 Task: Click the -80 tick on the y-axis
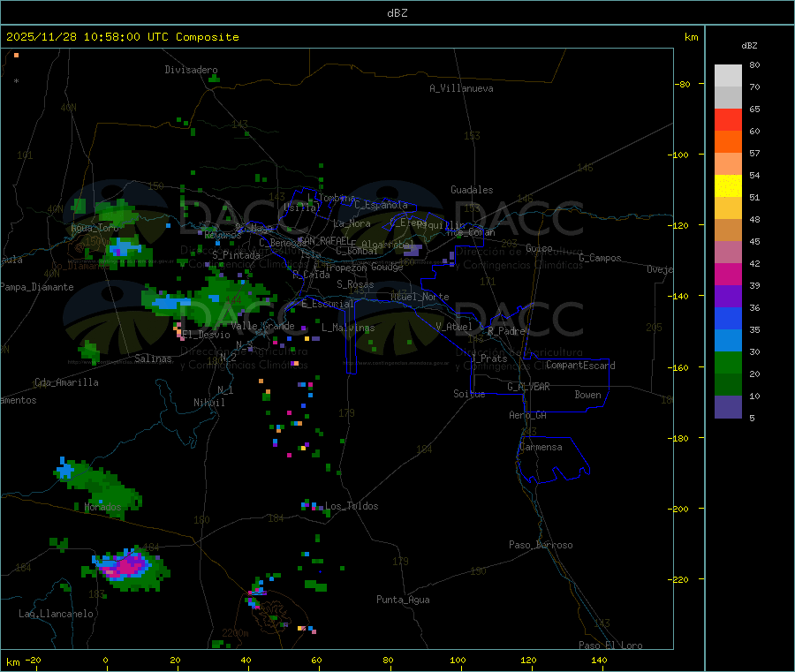[x=682, y=84]
